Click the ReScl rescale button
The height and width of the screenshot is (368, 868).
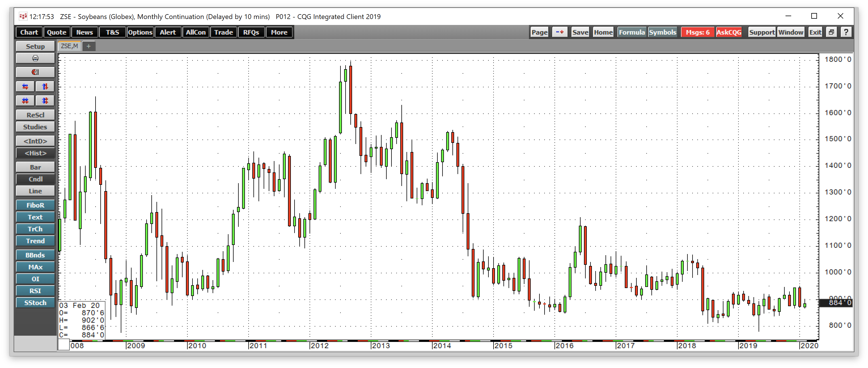35,115
